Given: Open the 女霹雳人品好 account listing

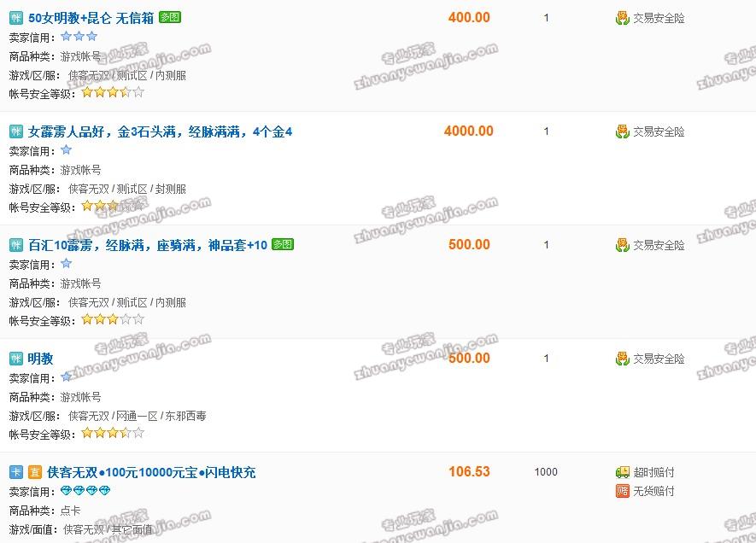Looking at the screenshot, I should pos(160,131).
